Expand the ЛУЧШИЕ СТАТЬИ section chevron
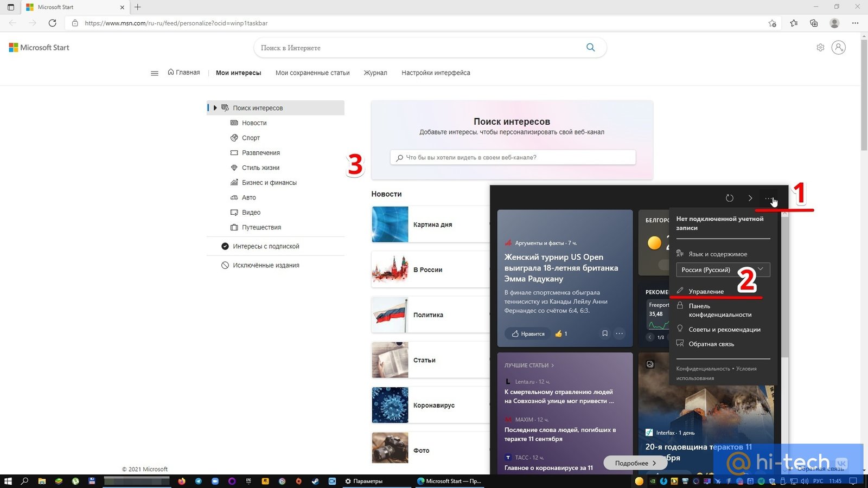The width and height of the screenshot is (868, 488). click(552, 365)
